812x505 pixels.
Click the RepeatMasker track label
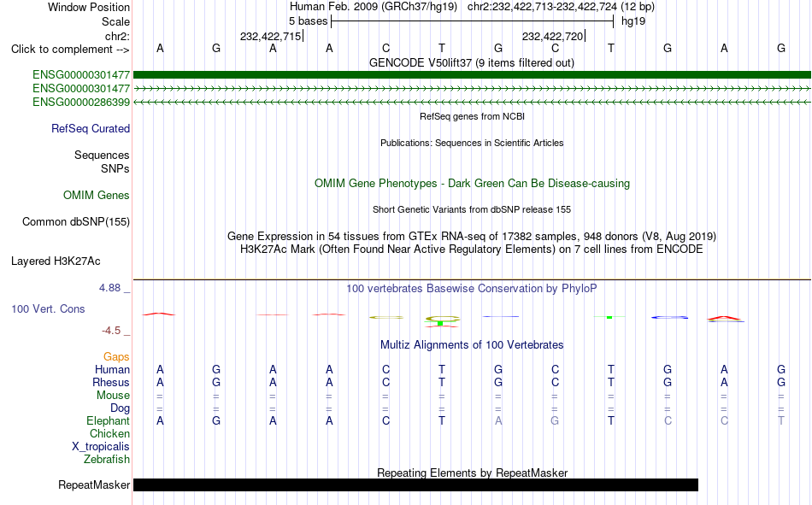tap(94, 484)
